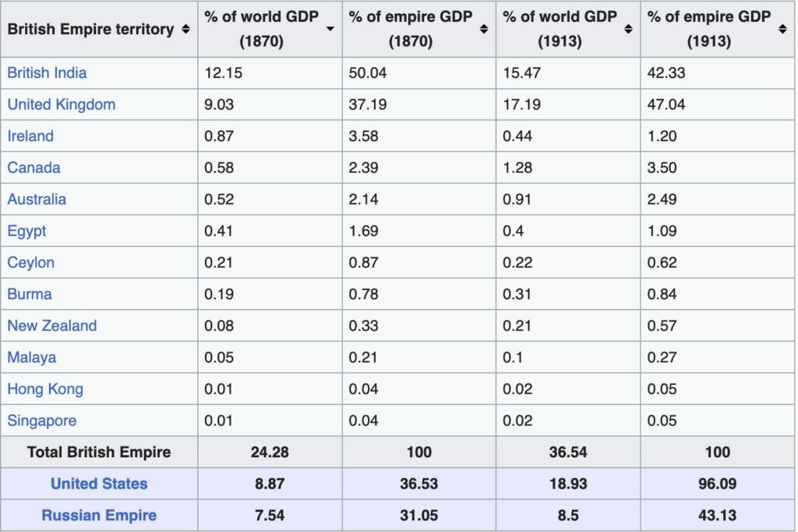Go to the Canada article link
Viewport: 798px width, 532px height.
(34, 167)
